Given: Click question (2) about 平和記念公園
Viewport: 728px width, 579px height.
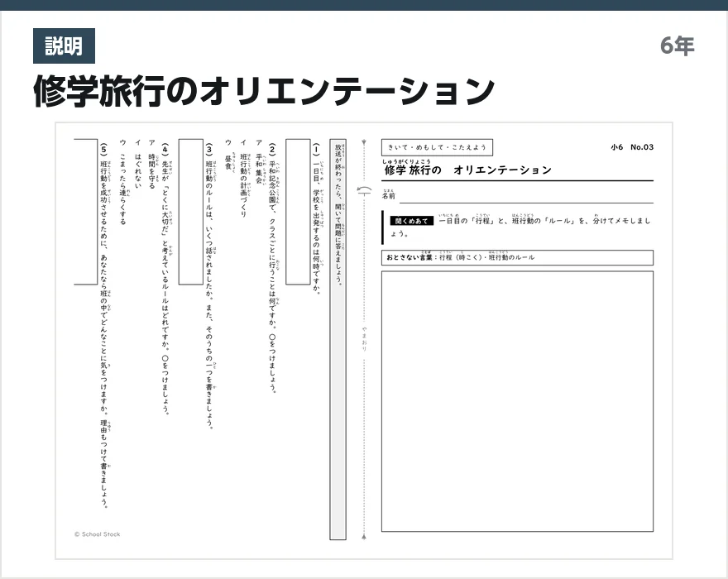Looking at the screenshot, I should (272, 268).
